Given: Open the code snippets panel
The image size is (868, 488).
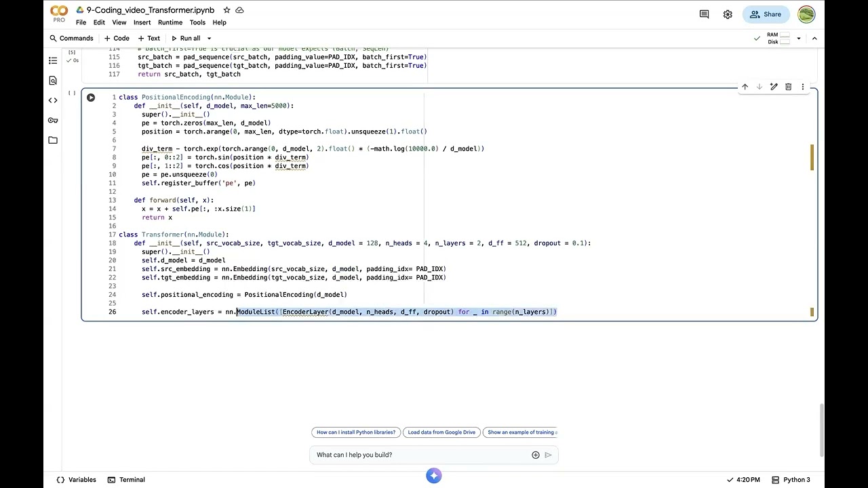Looking at the screenshot, I should (x=53, y=100).
